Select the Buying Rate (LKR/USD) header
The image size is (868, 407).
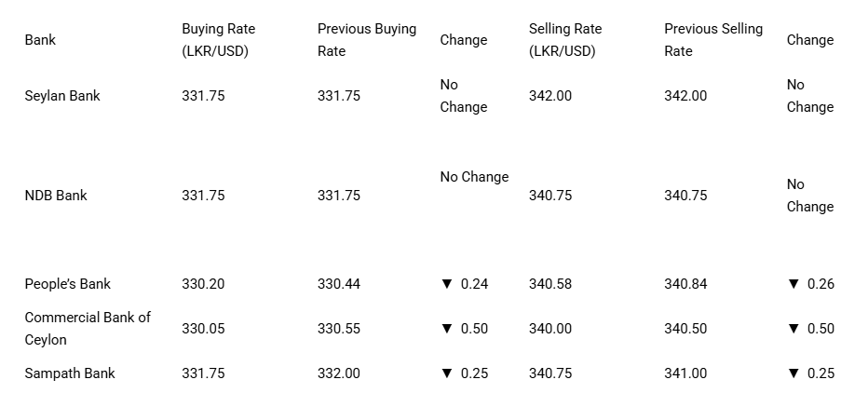point(219,40)
